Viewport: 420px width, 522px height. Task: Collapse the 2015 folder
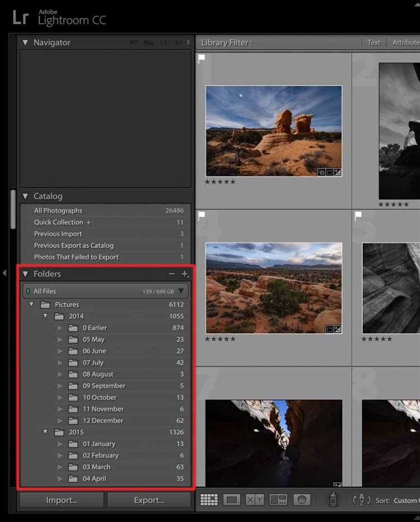46,432
